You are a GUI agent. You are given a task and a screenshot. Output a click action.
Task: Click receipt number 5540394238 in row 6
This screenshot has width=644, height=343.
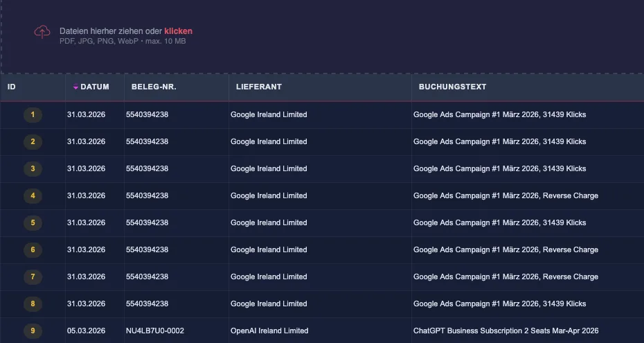147,249
